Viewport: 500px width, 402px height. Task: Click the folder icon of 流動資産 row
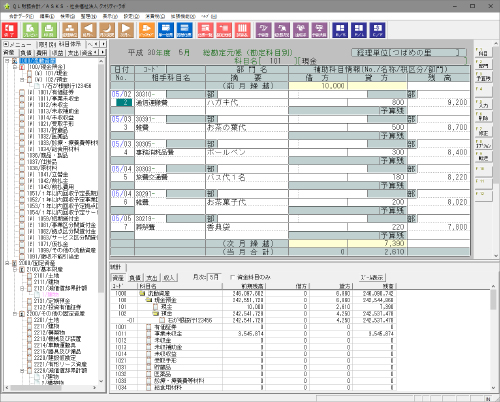[x=142, y=294]
